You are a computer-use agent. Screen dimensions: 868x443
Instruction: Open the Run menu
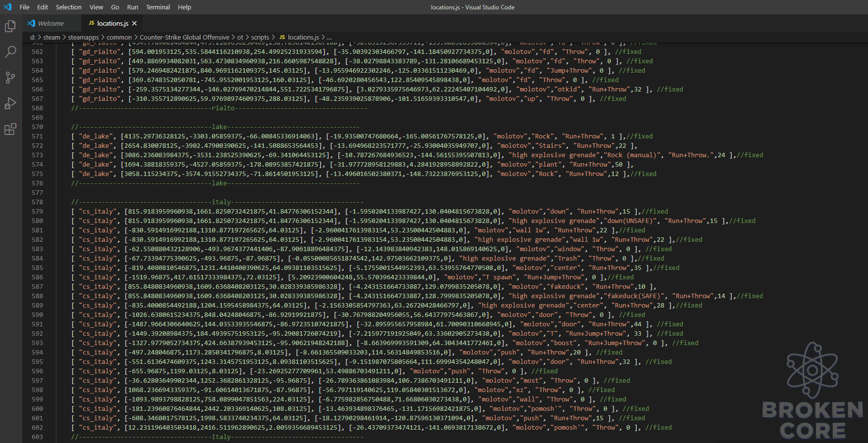coord(132,7)
